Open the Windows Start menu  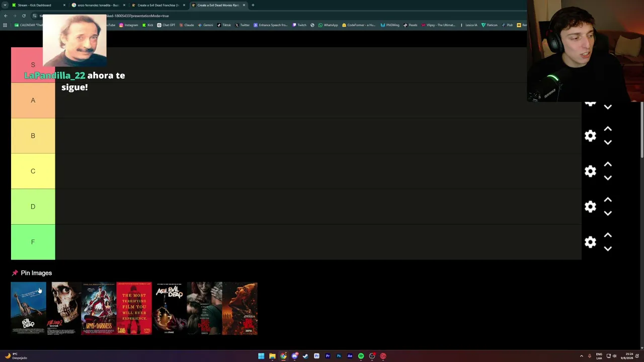[261, 356]
